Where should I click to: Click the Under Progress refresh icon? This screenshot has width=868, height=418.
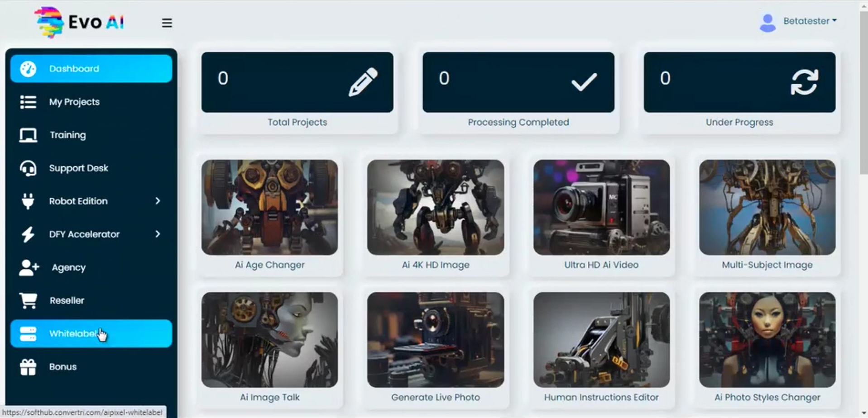tap(804, 82)
